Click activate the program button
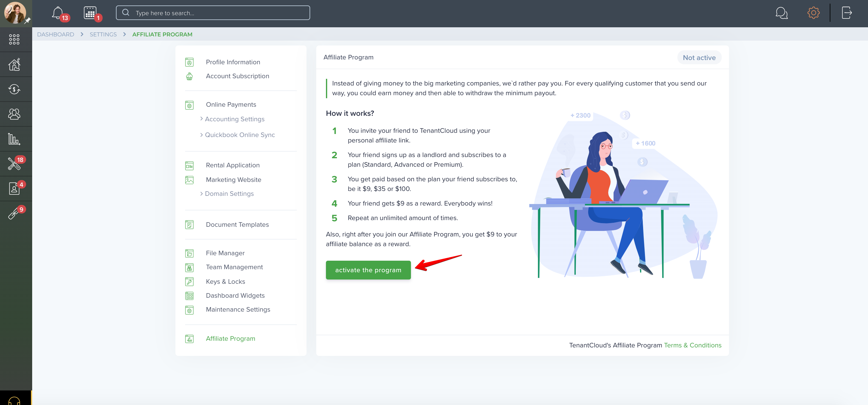 click(368, 270)
